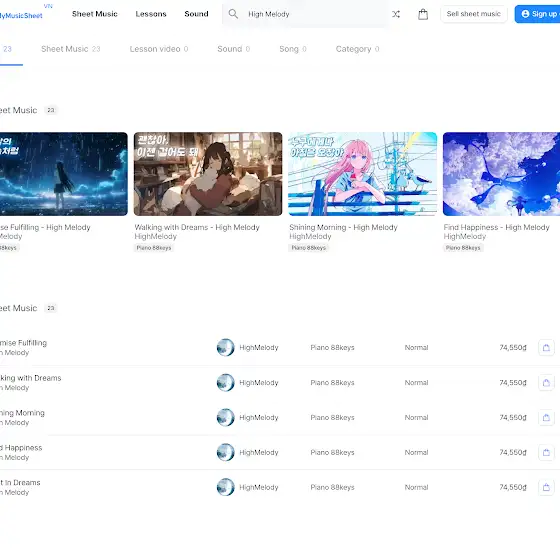
Task: Add Lost In Dreams row to cart
Action: (546, 487)
